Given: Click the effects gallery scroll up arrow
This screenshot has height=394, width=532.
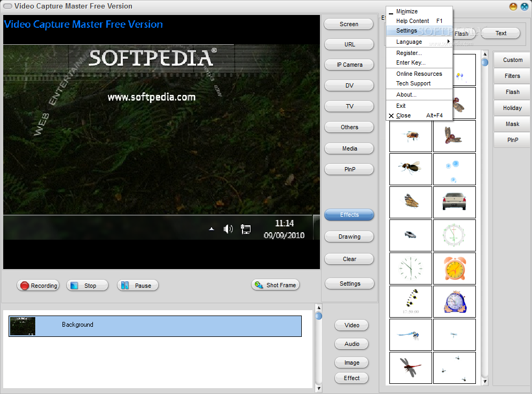Looking at the screenshot, I should pos(485,54).
